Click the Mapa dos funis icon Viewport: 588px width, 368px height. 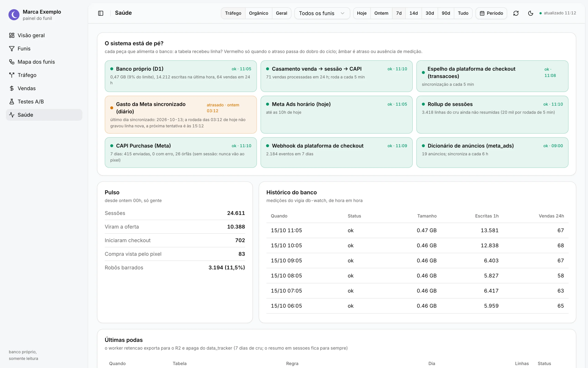pos(12,62)
